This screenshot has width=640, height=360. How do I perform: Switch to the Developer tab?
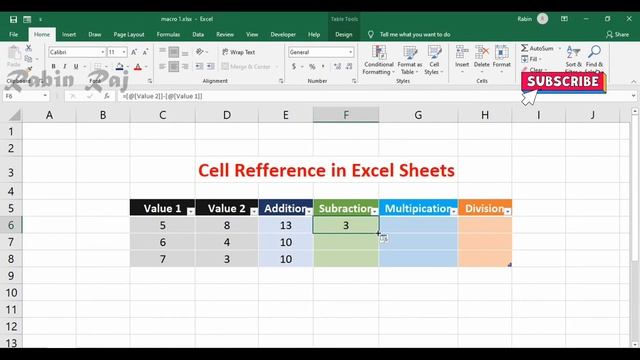click(x=283, y=35)
